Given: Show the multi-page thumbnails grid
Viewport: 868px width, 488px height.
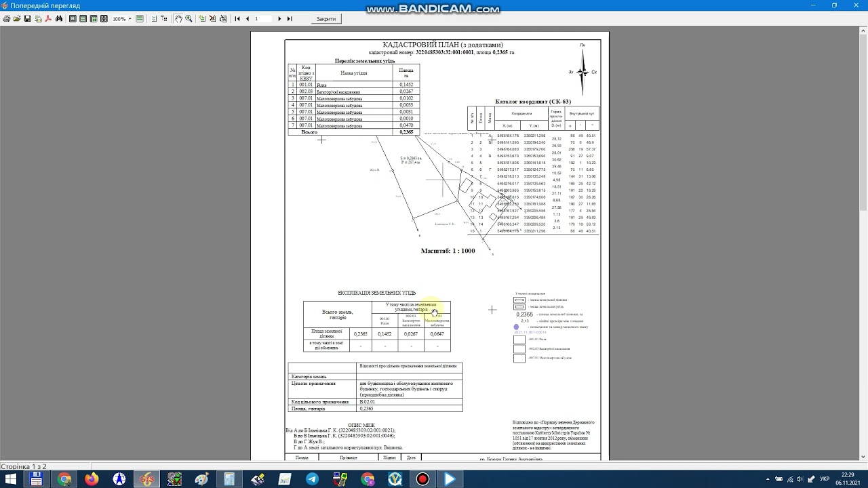Looking at the screenshot, I should (x=104, y=19).
